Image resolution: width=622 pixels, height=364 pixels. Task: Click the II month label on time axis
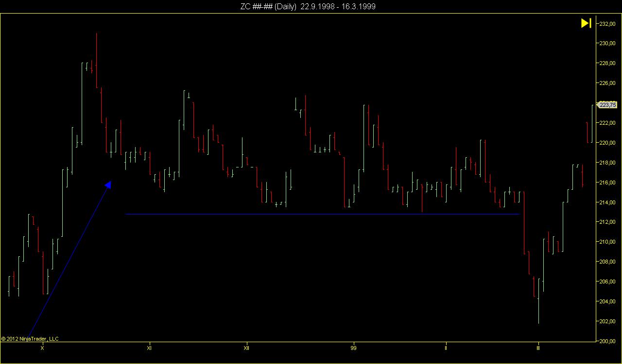pos(446,348)
